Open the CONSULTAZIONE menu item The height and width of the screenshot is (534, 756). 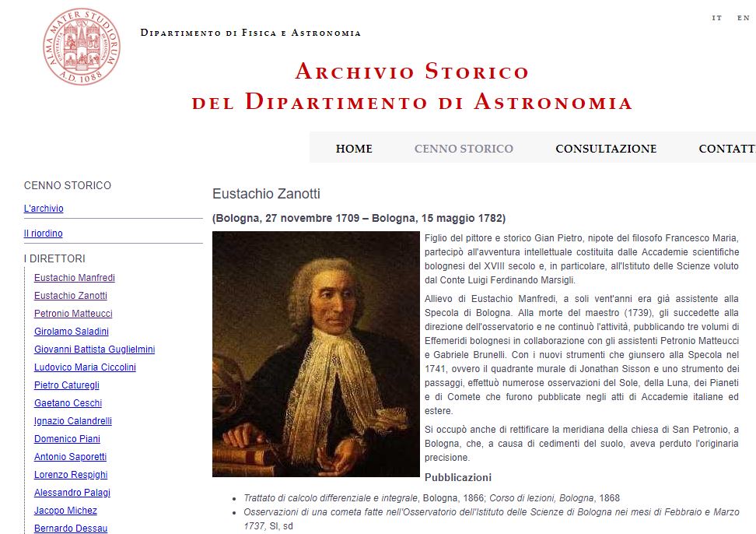point(606,149)
